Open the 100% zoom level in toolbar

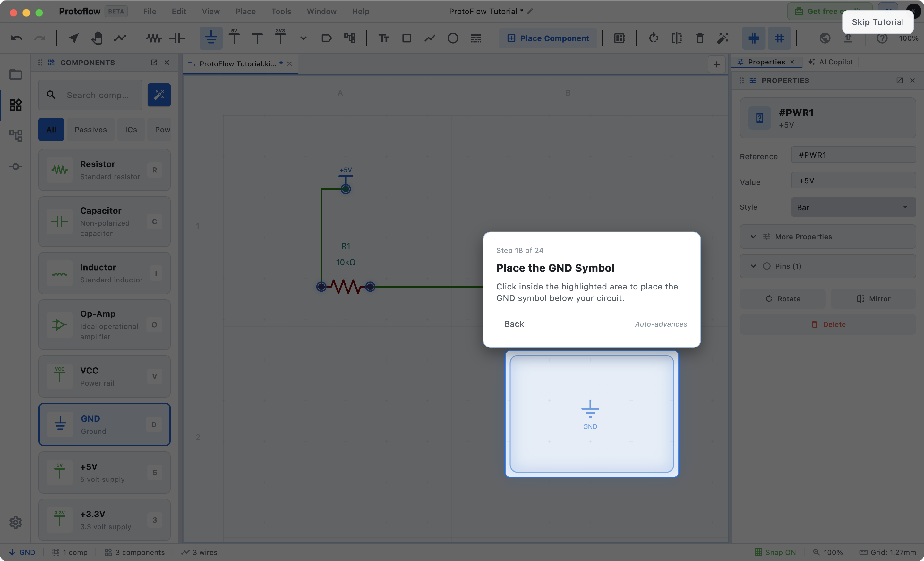point(909,38)
